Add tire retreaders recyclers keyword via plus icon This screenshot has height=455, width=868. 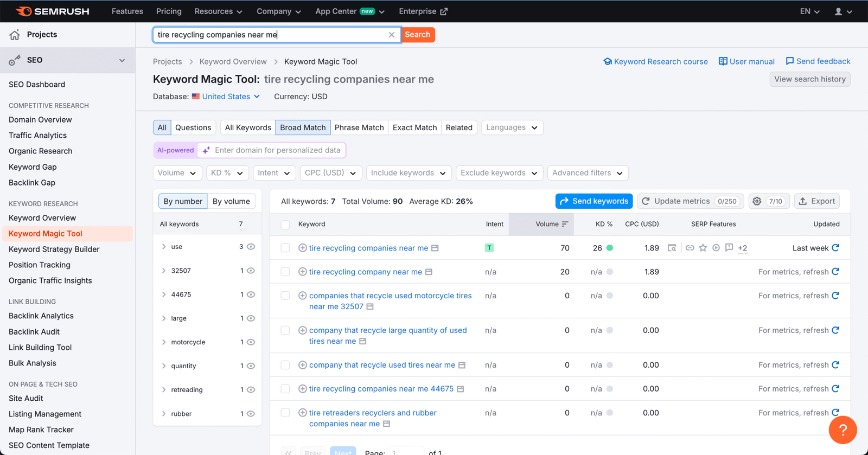pos(303,413)
